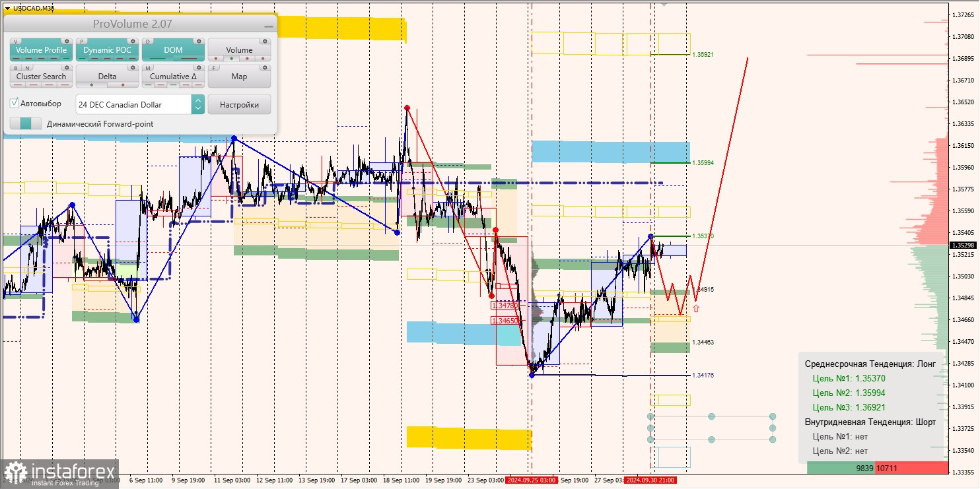Click current price tag 1.35298
This screenshot has width=980, height=489.
[x=963, y=245]
